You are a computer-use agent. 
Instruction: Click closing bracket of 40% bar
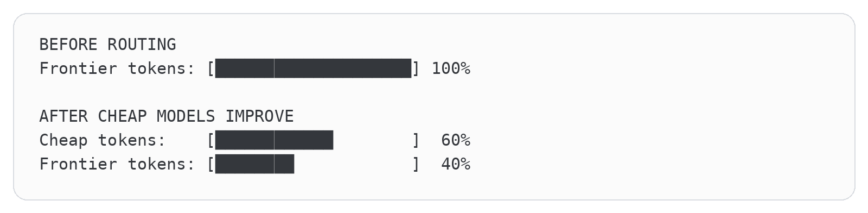click(x=416, y=164)
